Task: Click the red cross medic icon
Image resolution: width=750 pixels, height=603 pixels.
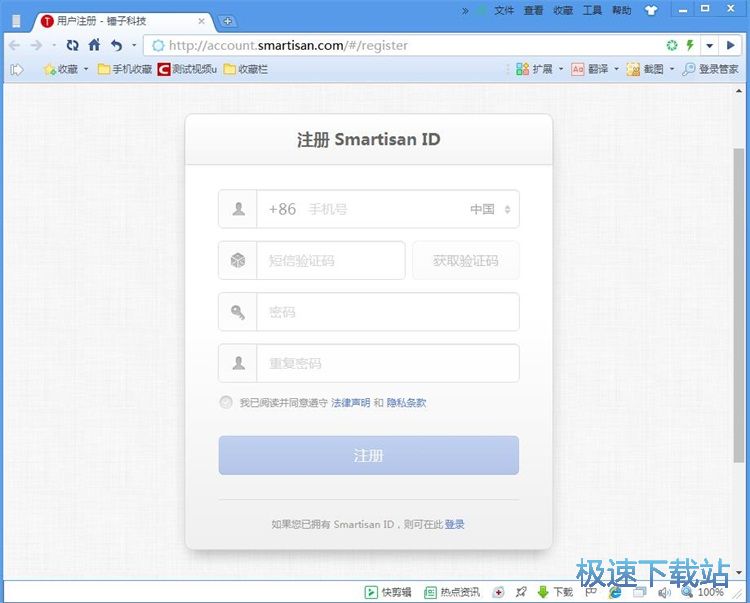Action: pyautogui.click(x=498, y=592)
